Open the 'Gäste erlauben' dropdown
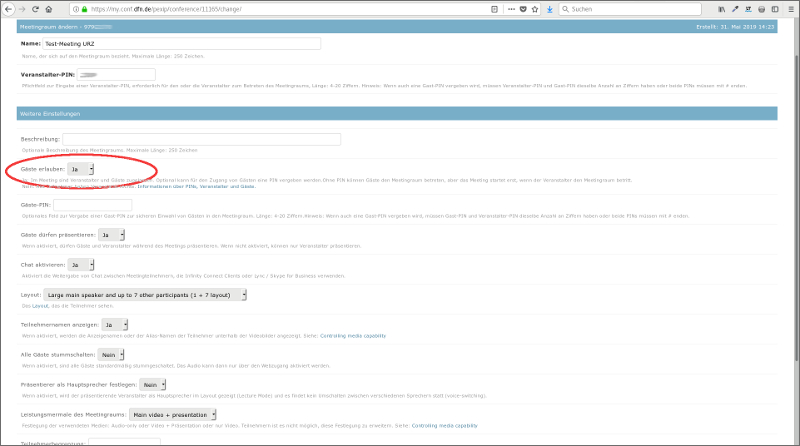Viewport: 800px width, 446px height. (81, 170)
